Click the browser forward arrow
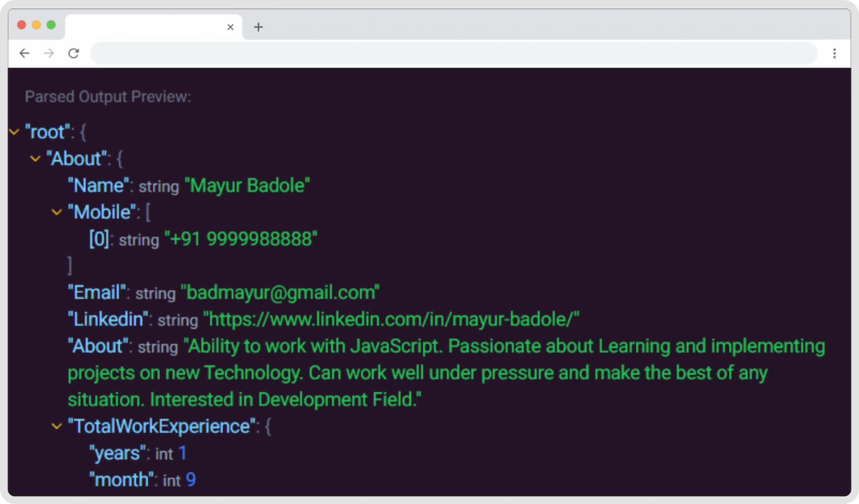Screen dimensions: 859x504 49,53
